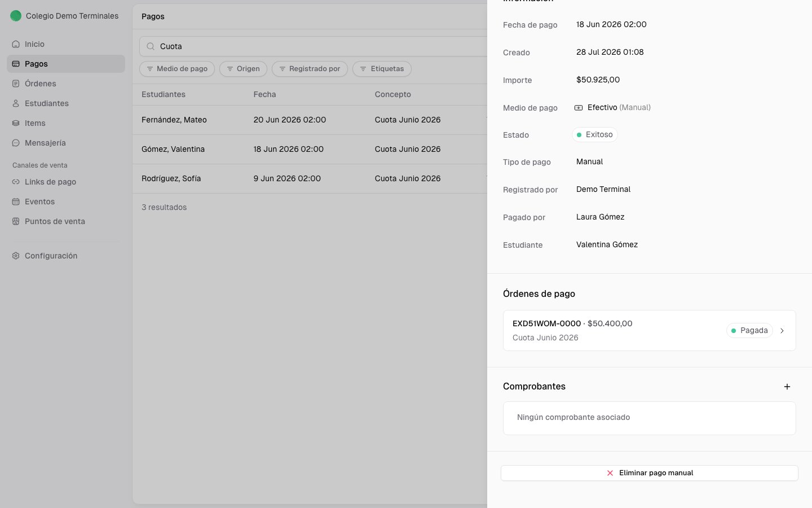Open Links de pago
This screenshot has width=812, height=508.
(66, 182)
